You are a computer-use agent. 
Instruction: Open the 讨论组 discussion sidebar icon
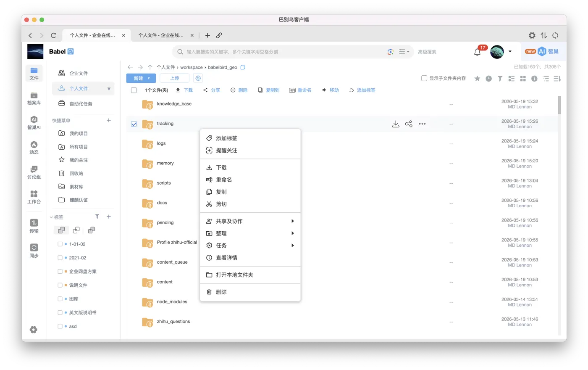pos(34,173)
